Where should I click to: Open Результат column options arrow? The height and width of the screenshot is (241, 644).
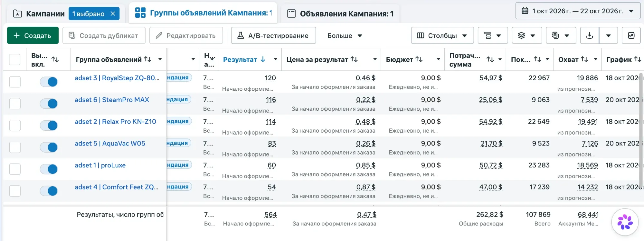275,59
